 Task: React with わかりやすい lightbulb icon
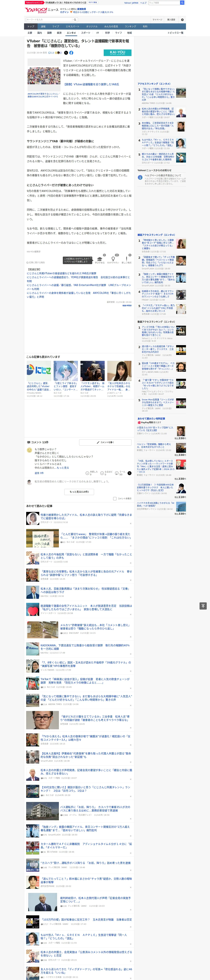click(x=113, y=259)
